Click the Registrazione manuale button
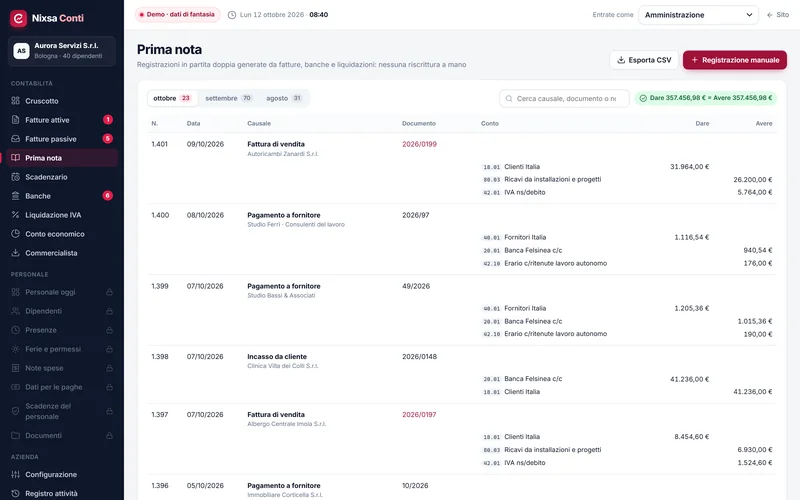This screenshot has width=800, height=500. pyautogui.click(x=735, y=60)
